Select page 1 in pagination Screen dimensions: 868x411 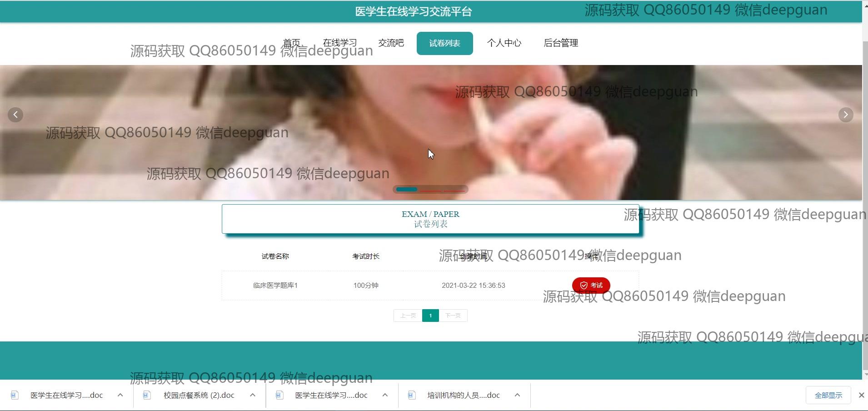coord(430,316)
